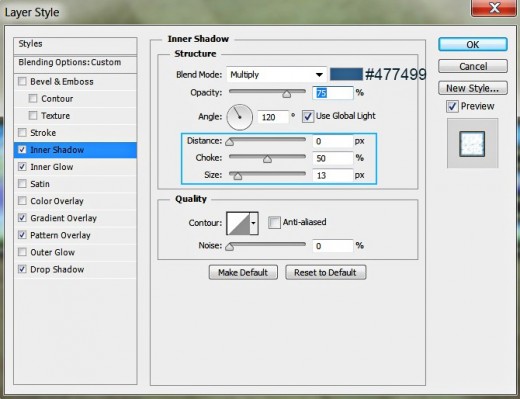Click the Size value input field

point(332,175)
